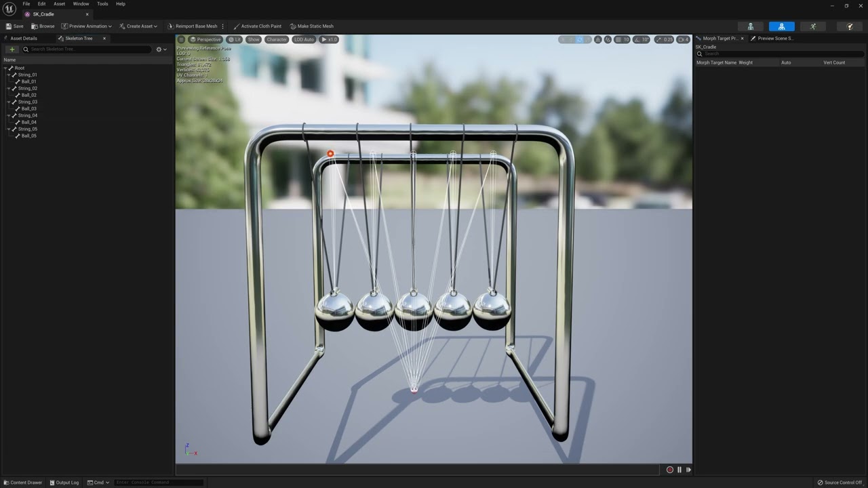The height and width of the screenshot is (488, 868).
Task: Open the File menu
Action: [x=26, y=4]
